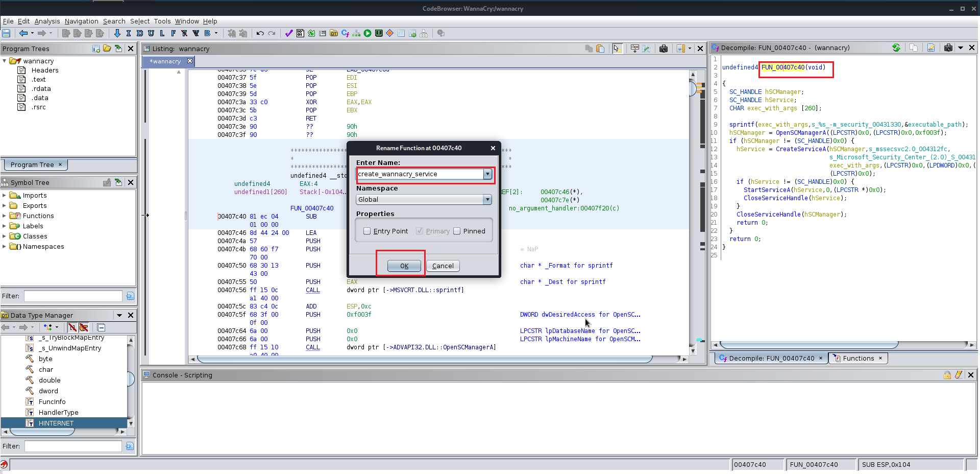The image size is (980, 474).
Task: Enable the Entry Point checkbox
Action: coord(367,231)
